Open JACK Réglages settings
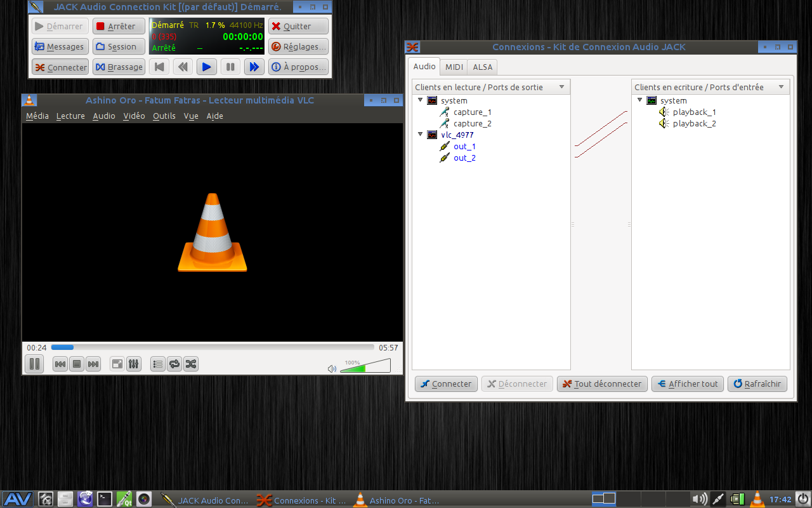 point(298,46)
